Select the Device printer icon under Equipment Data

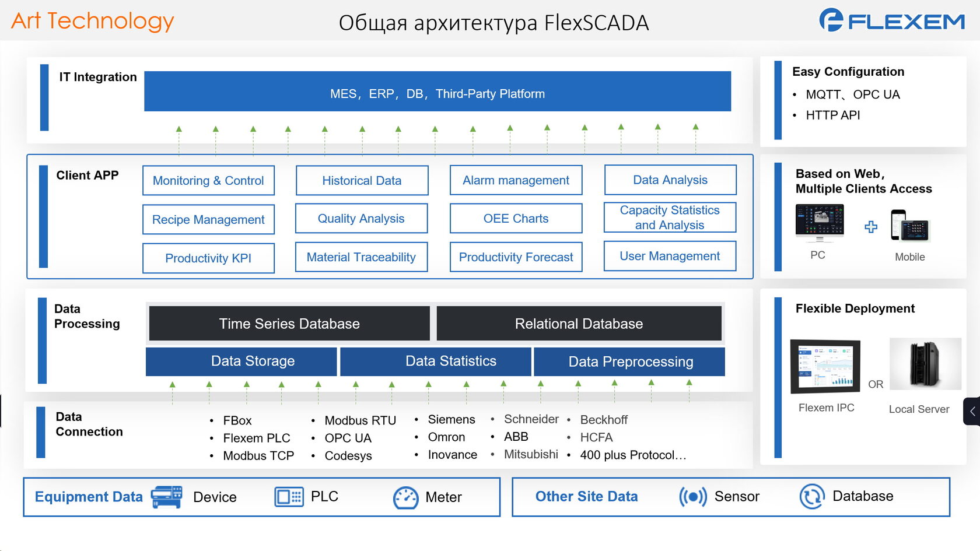click(x=166, y=496)
